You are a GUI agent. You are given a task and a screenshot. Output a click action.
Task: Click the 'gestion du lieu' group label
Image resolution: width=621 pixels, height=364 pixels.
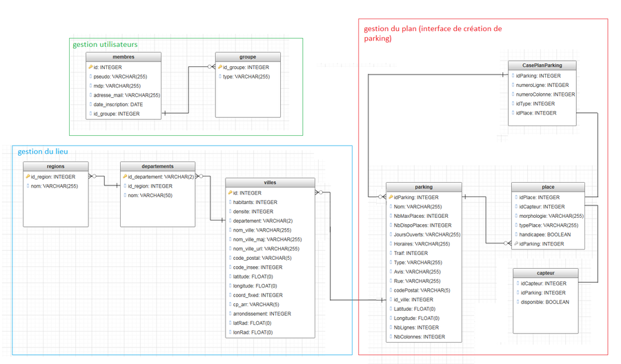pos(43,152)
